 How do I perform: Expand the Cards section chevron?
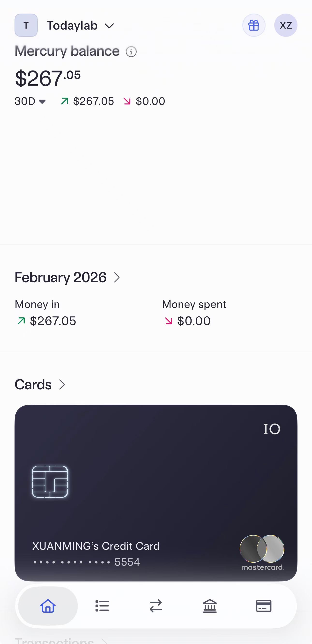62,385
